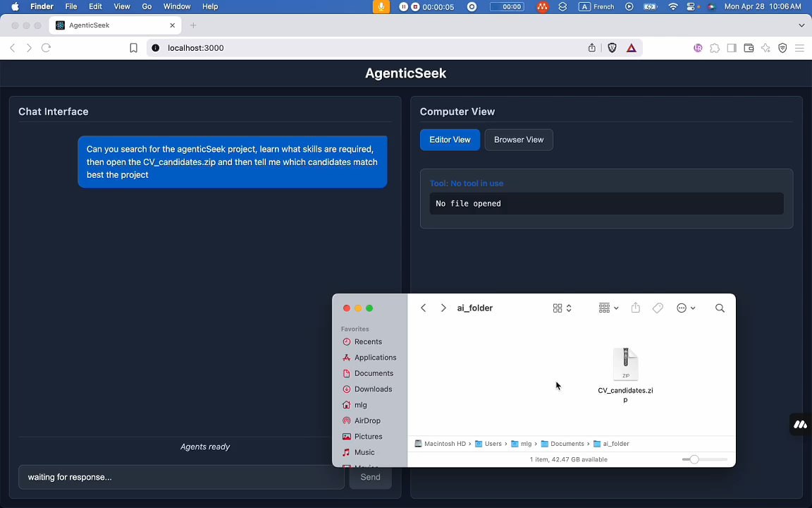
Task: Open Downloads in Finder sidebar
Action: 373,389
